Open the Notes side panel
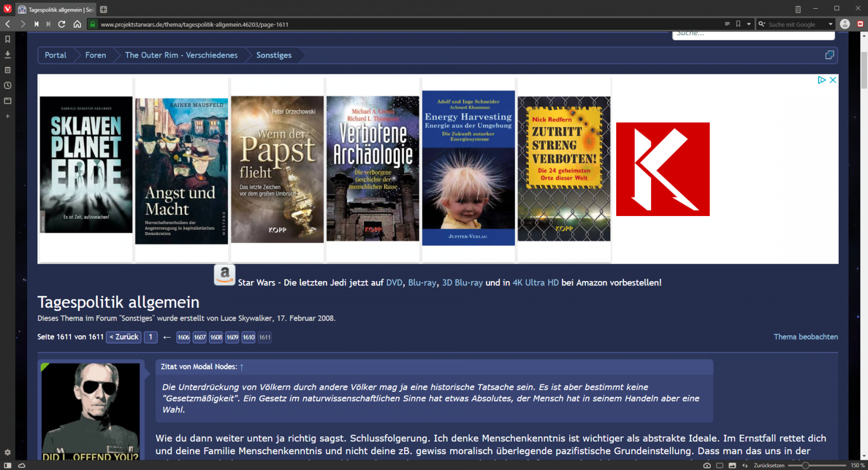The image size is (868, 470). (x=8, y=70)
